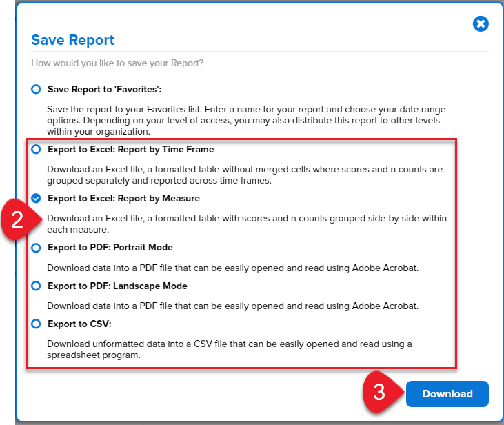504x425 pixels.
Task: Close the Save Report dialog
Action: click(481, 24)
